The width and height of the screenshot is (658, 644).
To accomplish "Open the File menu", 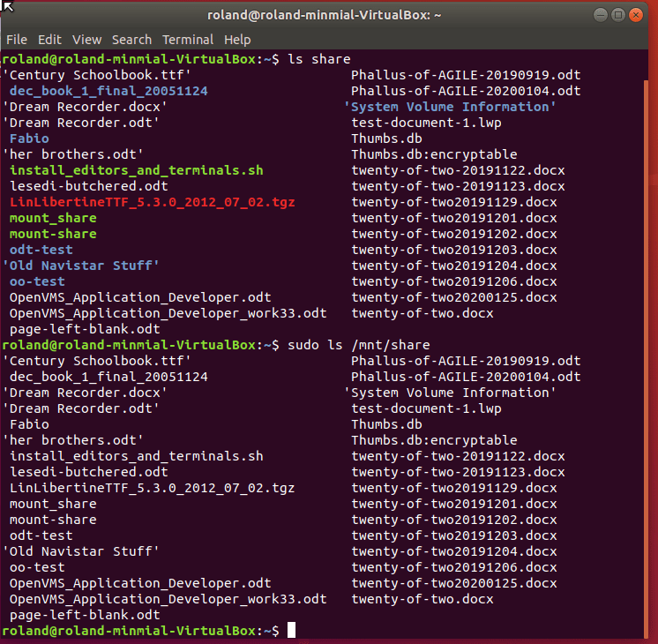I will [x=17, y=40].
